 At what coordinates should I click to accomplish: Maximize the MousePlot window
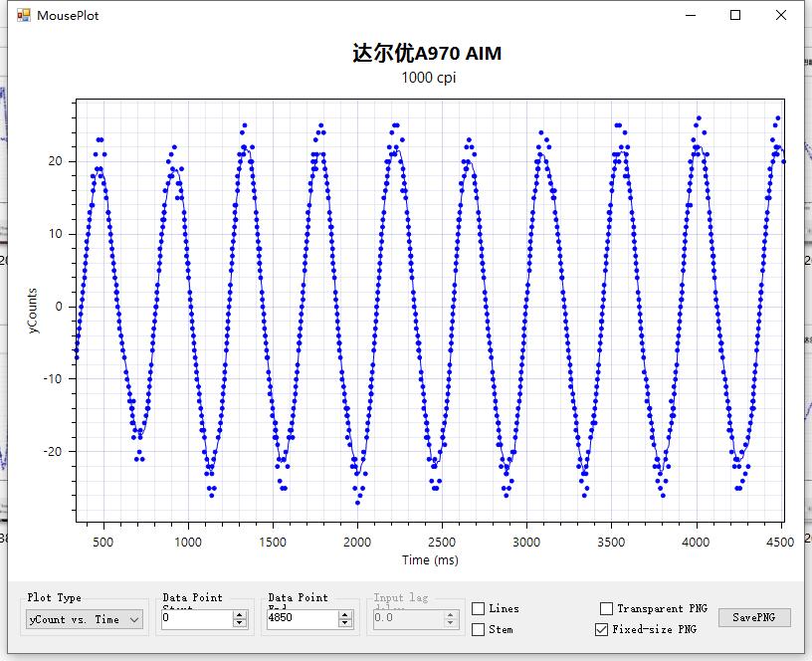(x=735, y=15)
